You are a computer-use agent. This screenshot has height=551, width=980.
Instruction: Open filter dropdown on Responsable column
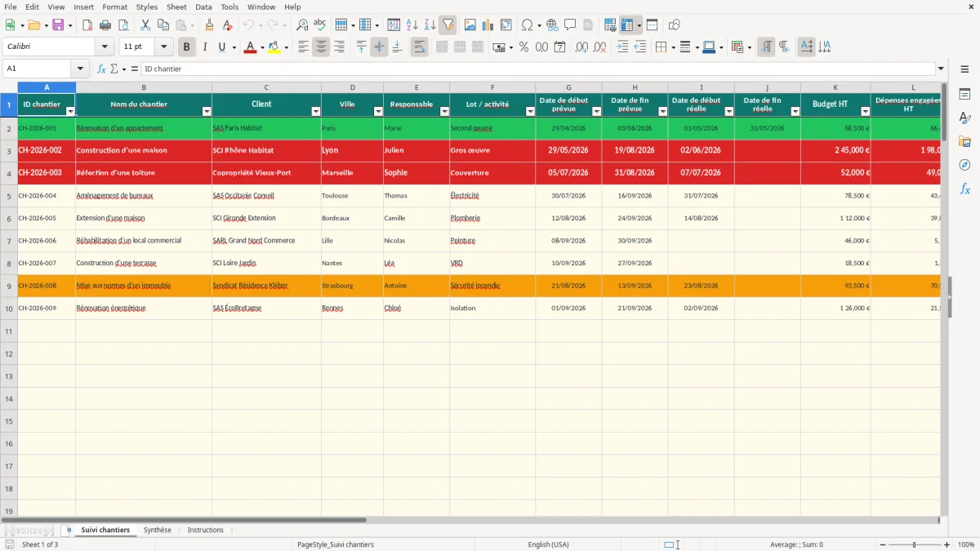[x=444, y=111]
